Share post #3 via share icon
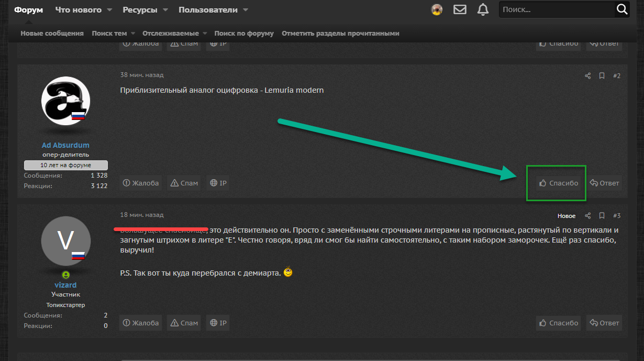This screenshot has width=644, height=361. tap(587, 216)
